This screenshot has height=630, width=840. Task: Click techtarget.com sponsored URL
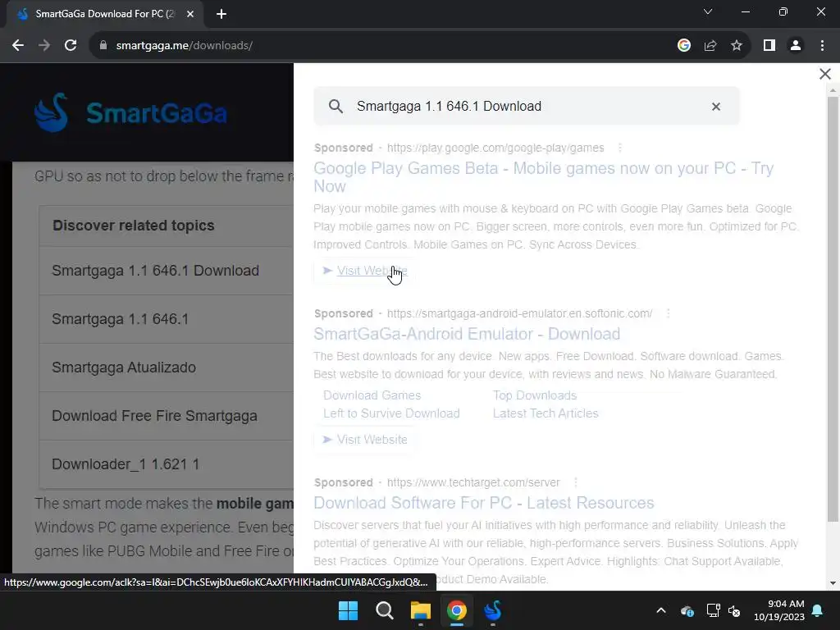click(473, 482)
